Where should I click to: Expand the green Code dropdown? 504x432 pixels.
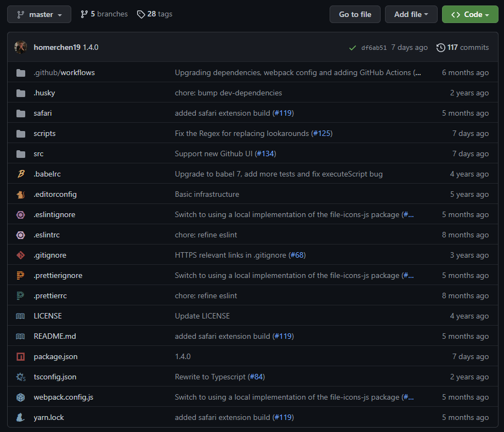(x=470, y=14)
